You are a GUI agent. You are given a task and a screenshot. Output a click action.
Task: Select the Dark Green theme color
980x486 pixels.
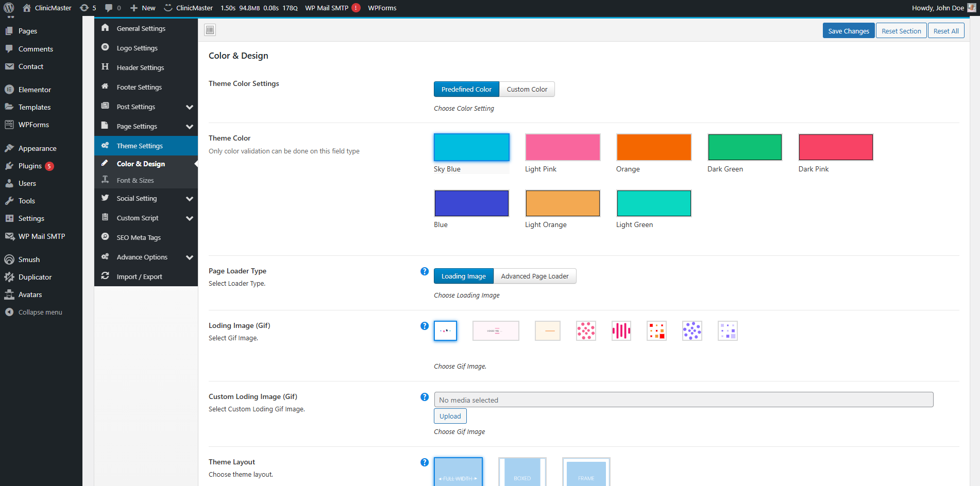point(745,147)
